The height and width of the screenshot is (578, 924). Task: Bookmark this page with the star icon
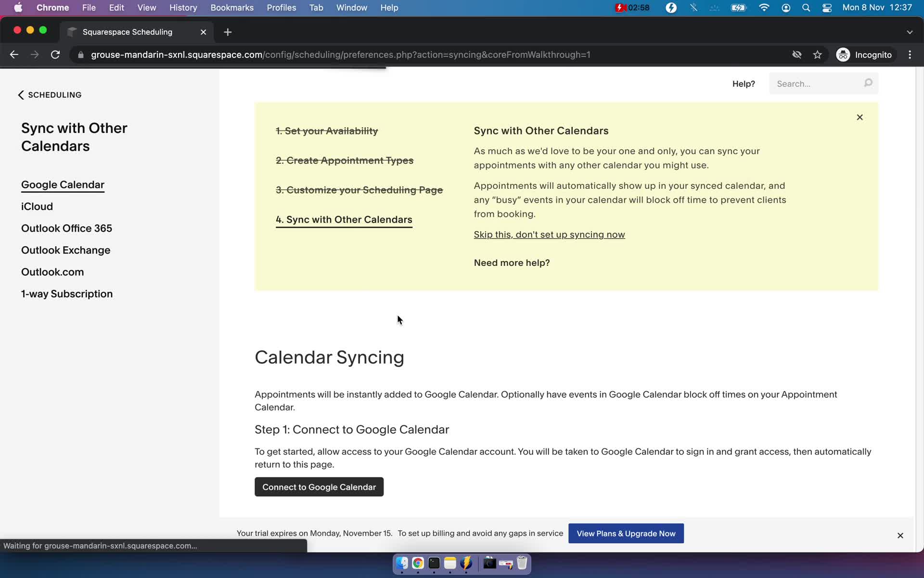tap(817, 54)
